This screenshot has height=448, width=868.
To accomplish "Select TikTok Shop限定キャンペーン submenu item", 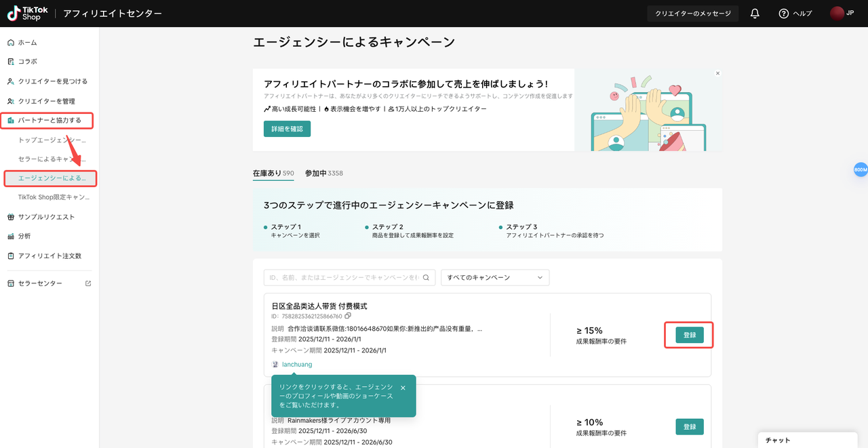I will [x=54, y=197].
